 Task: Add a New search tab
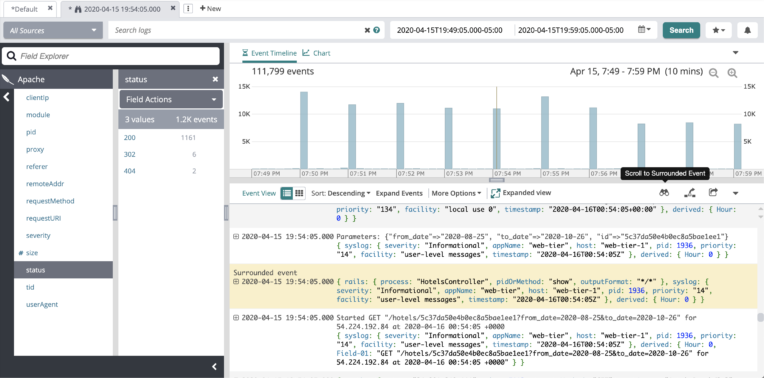tap(210, 8)
